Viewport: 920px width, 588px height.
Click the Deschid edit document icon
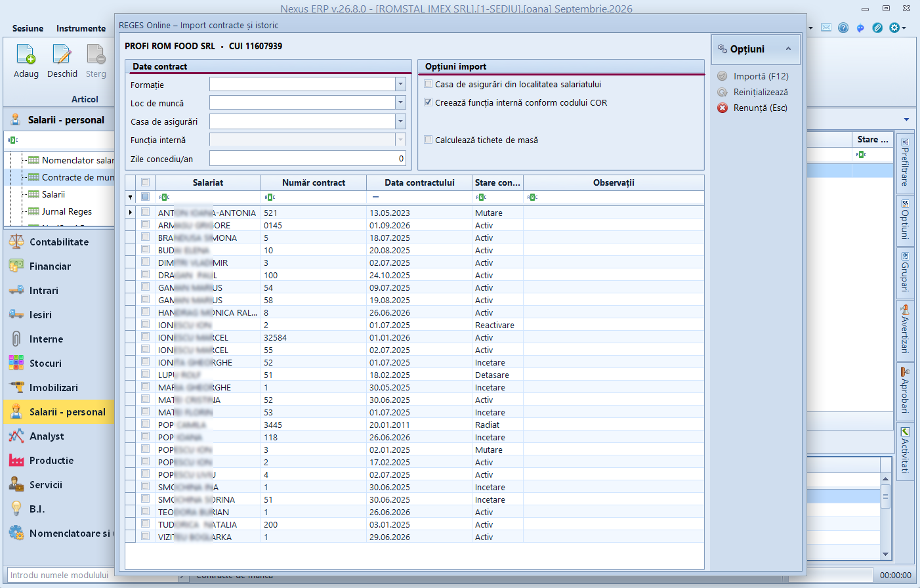pos(62,54)
